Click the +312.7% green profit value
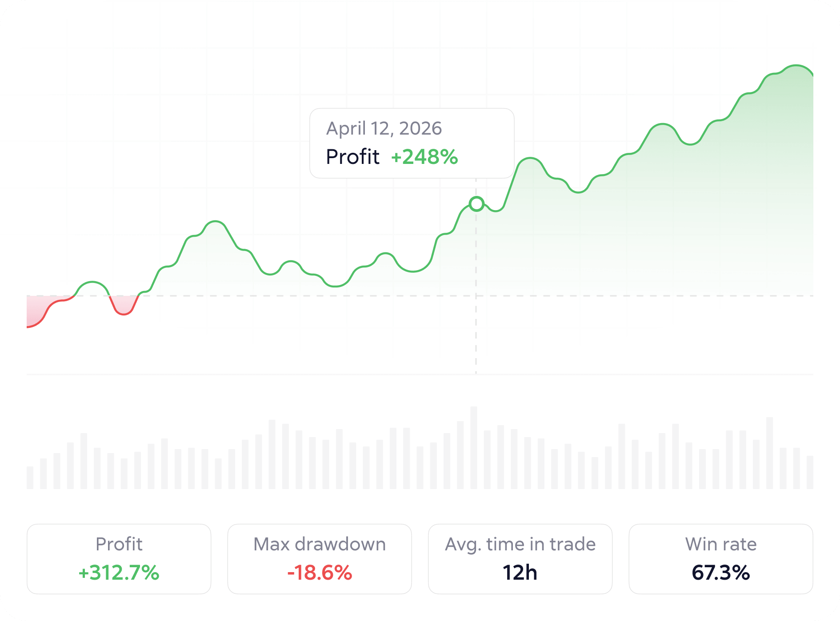 coord(119,573)
